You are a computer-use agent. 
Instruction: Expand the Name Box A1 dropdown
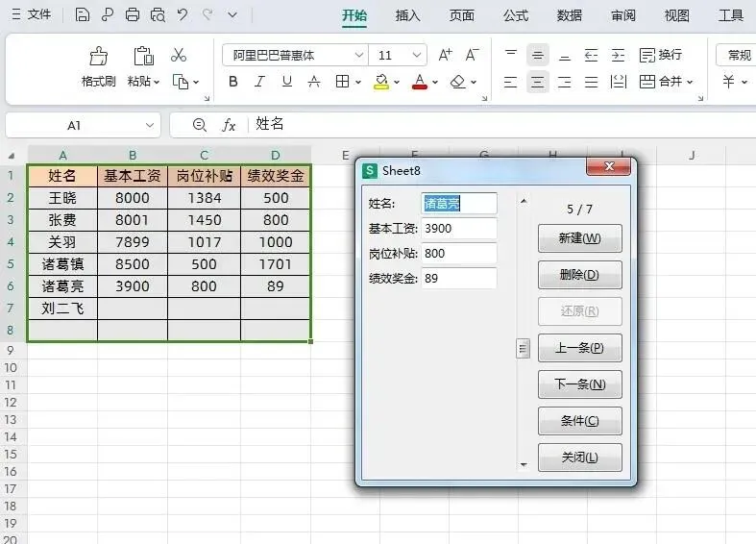pos(150,125)
